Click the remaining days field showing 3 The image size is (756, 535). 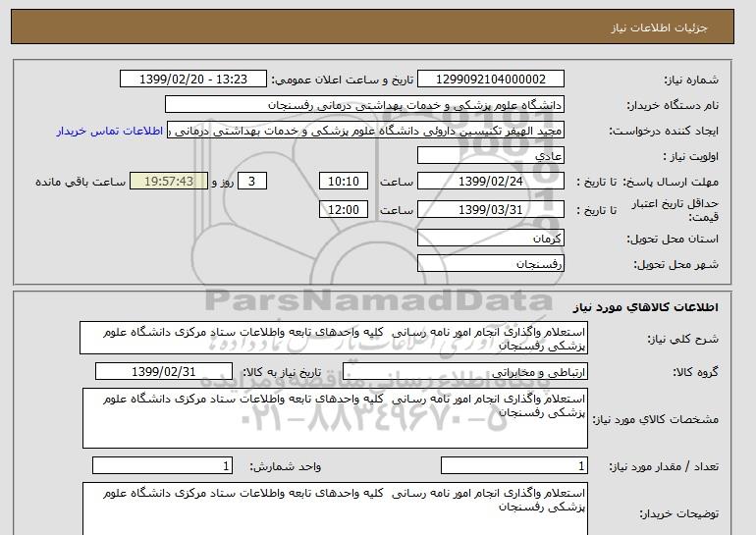(251, 182)
